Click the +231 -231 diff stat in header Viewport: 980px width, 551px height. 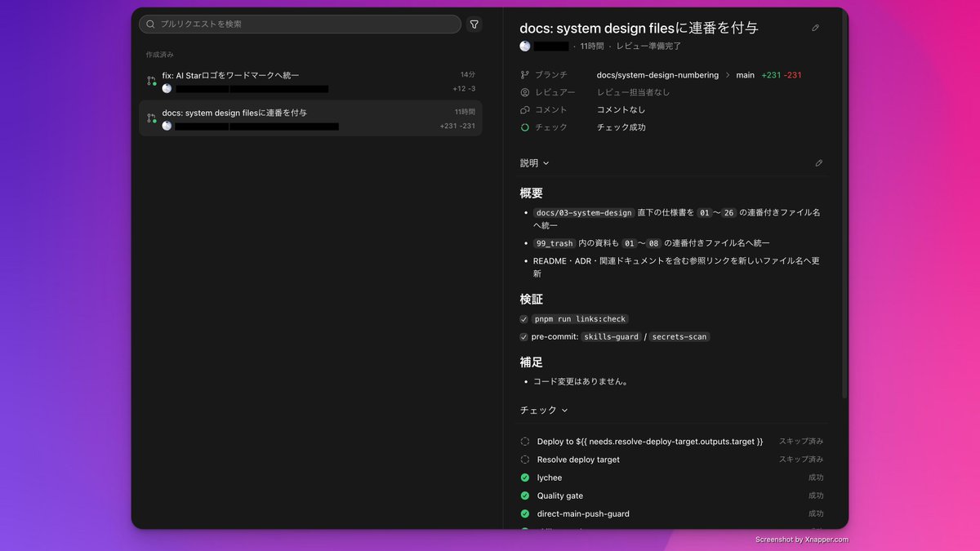(x=782, y=75)
